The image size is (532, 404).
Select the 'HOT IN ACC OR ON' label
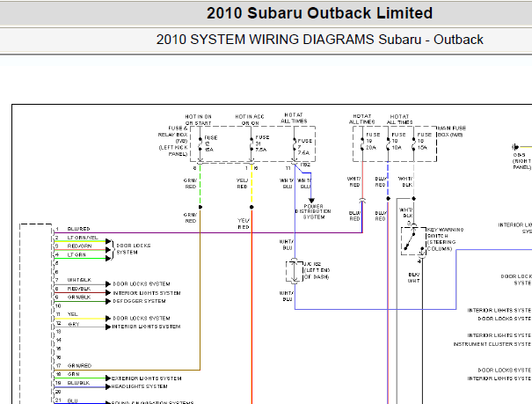(x=250, y=120)
